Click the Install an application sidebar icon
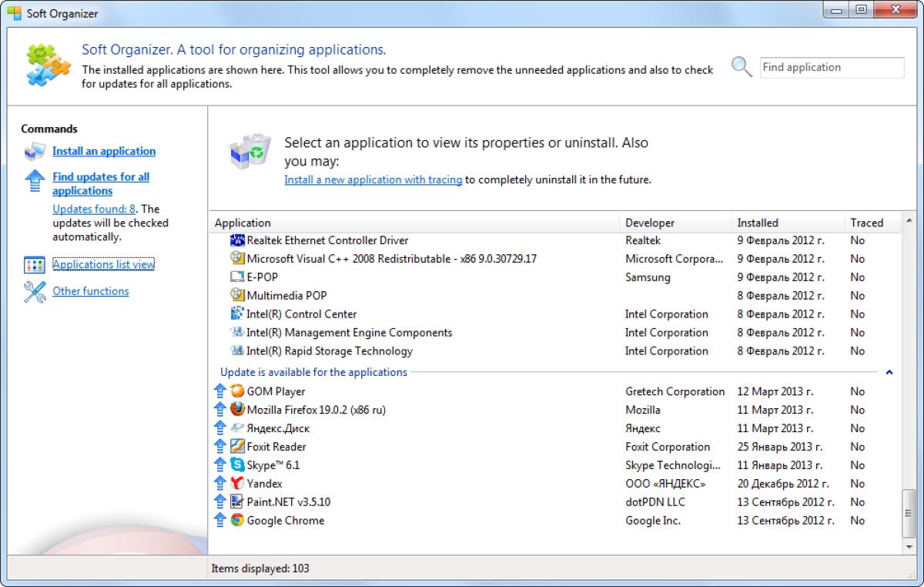924x587 pixels. 35,151
